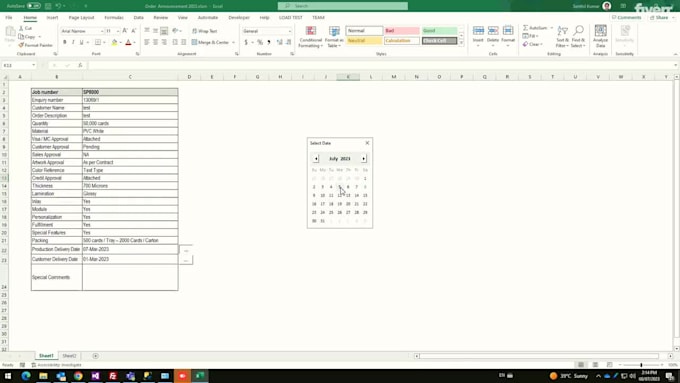Click the Copy command

tap(27, 37)
